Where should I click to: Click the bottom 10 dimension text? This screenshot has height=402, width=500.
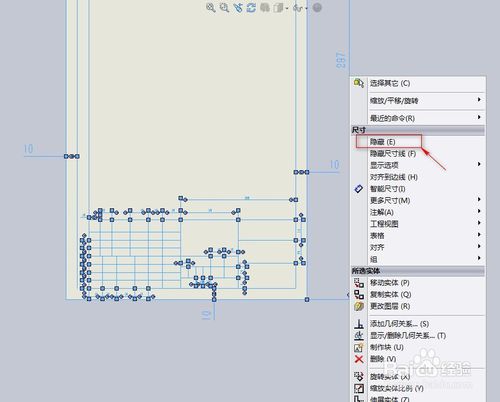point(207,315)
